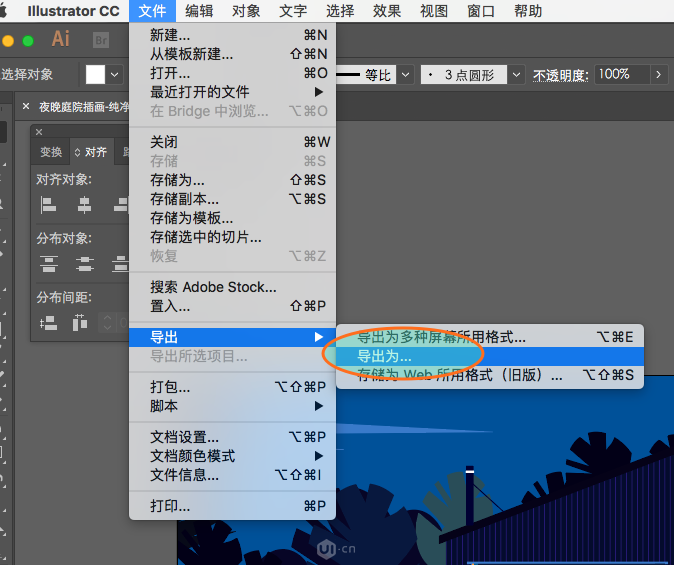Choose 关闭 menu item
The image size is (674, 565).
pyautogui.click(x=232, y=142)
